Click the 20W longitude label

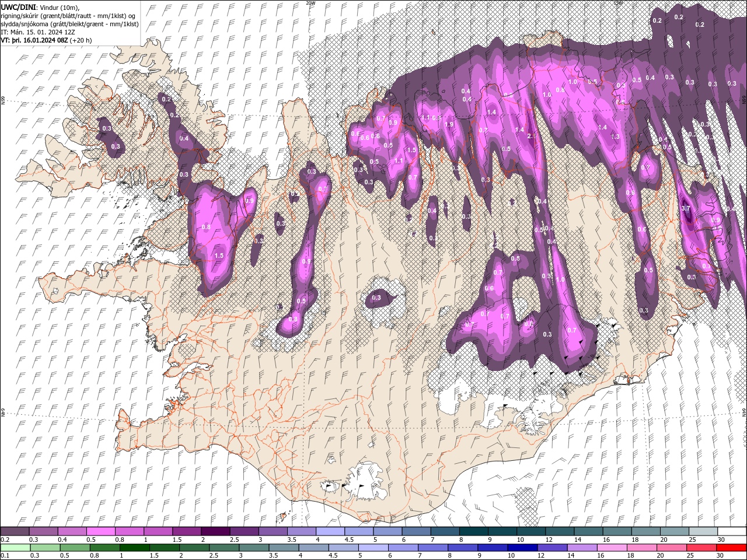pos(310,3)
